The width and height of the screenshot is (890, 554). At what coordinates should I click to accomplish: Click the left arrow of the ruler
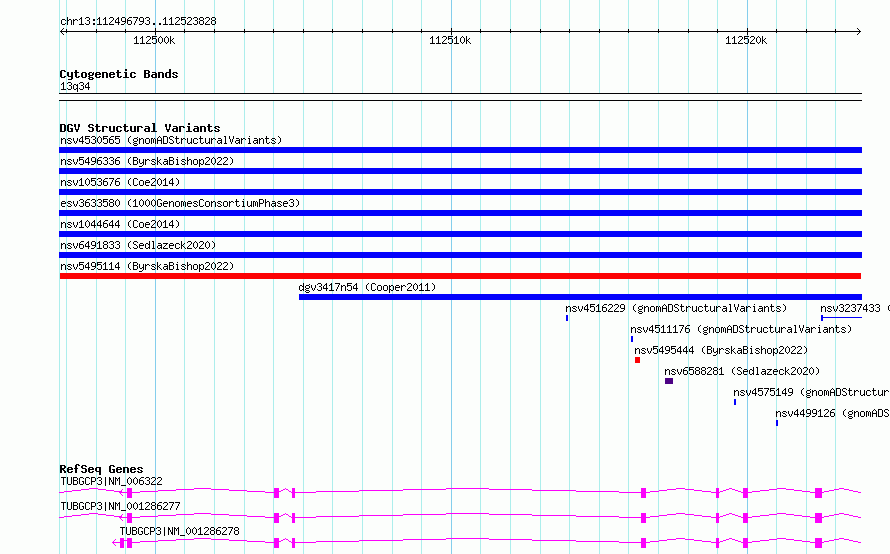click(63, 31)
